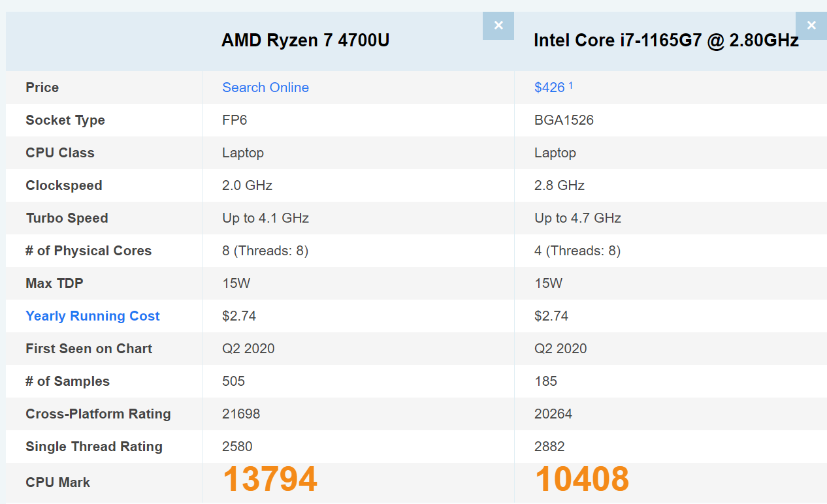Click the Single Thread Rating label
The image size is (827, 504).
pyautogui.click(x=94, y=447)
